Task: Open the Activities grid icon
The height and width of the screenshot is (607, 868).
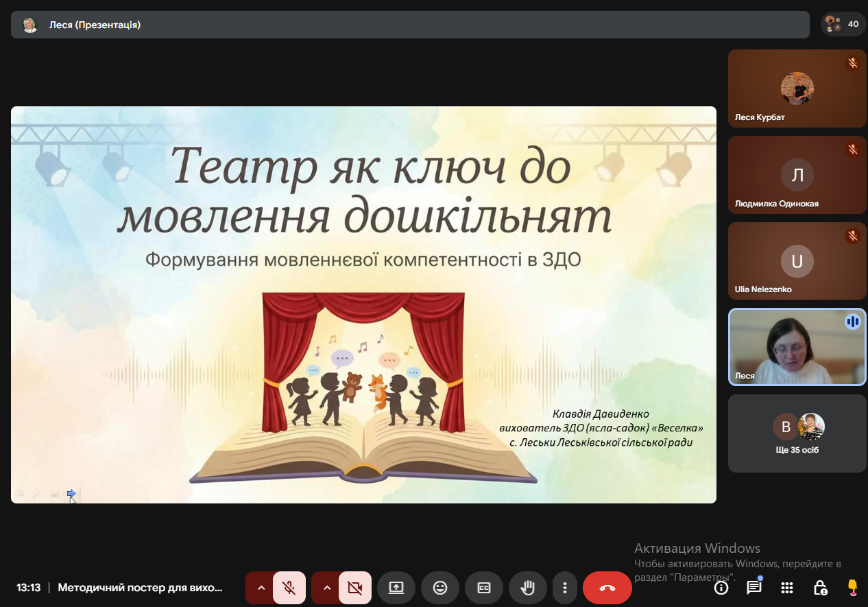Action: pos(787,588)
